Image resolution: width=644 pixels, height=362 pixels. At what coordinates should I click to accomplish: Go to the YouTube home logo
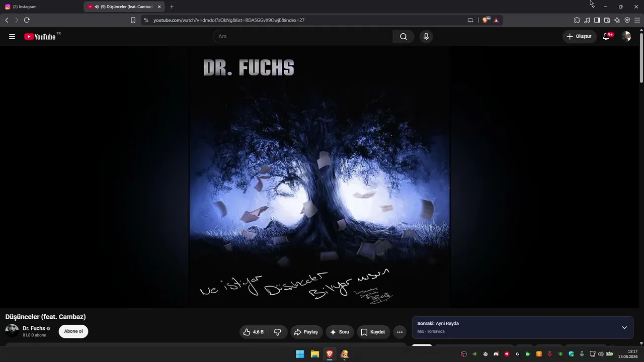tap(40, 37)
